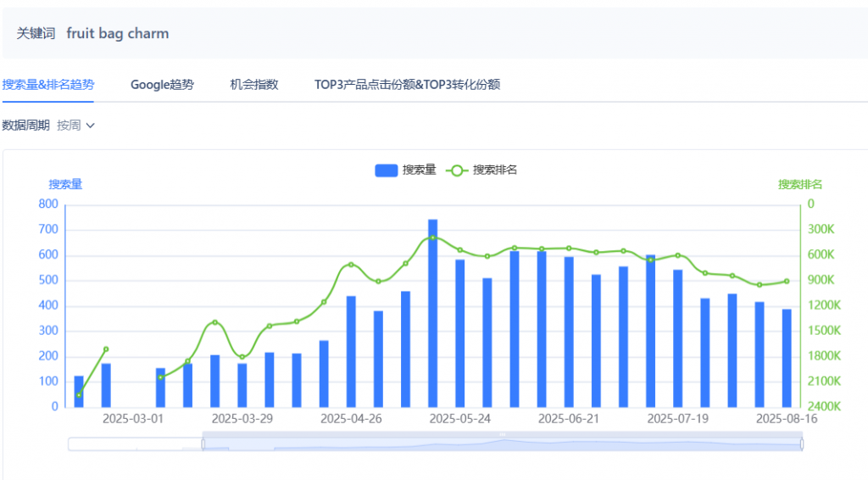Viewport: 868px width, 480px height.
Task: Click the first green point at lower left
Action: click(x=79, y=395)
